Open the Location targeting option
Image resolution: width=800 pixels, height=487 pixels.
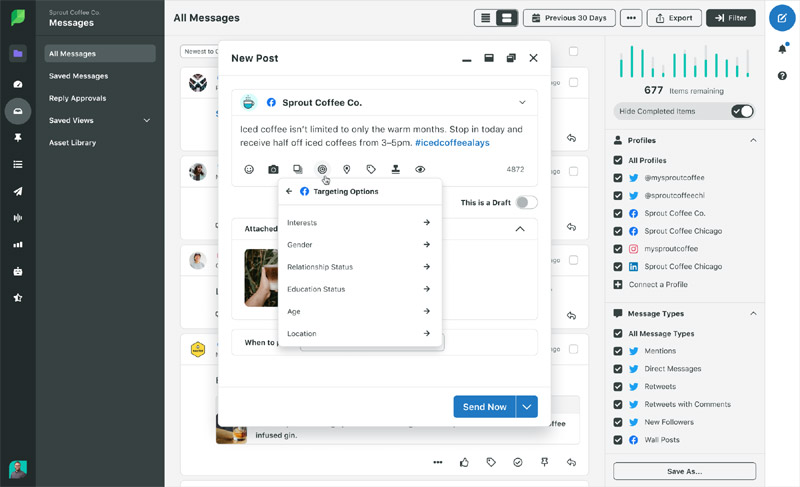tap(359, 334)
